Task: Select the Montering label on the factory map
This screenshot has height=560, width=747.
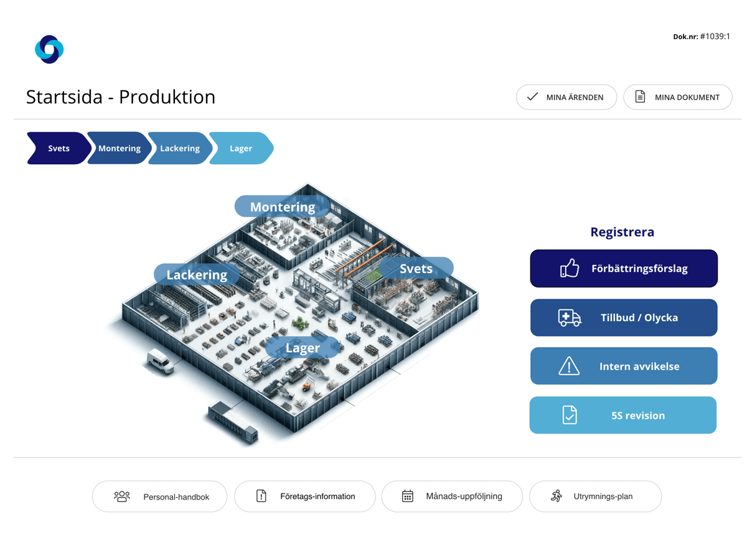Action: coord(282,207)
